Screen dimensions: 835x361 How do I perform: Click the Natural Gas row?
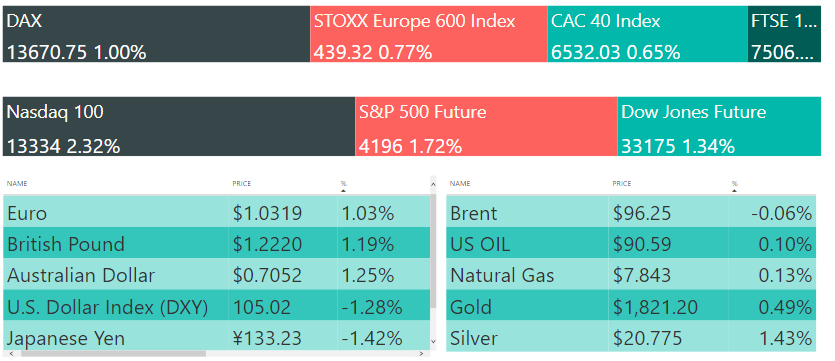point(631,275)
